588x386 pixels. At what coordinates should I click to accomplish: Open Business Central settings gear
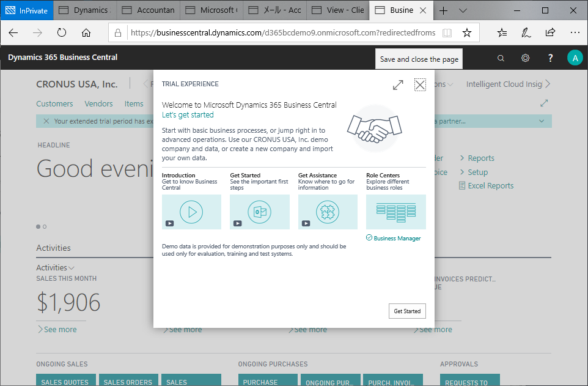pyautogui.click(x=526, y=58)
